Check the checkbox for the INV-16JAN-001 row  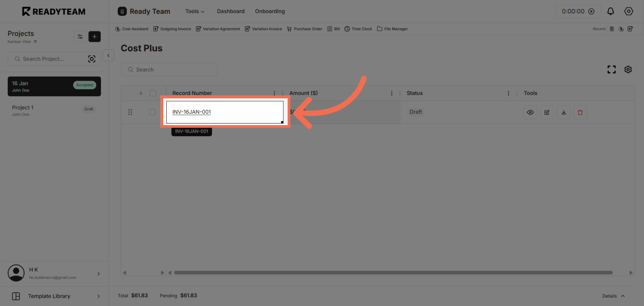coord(153,112)
